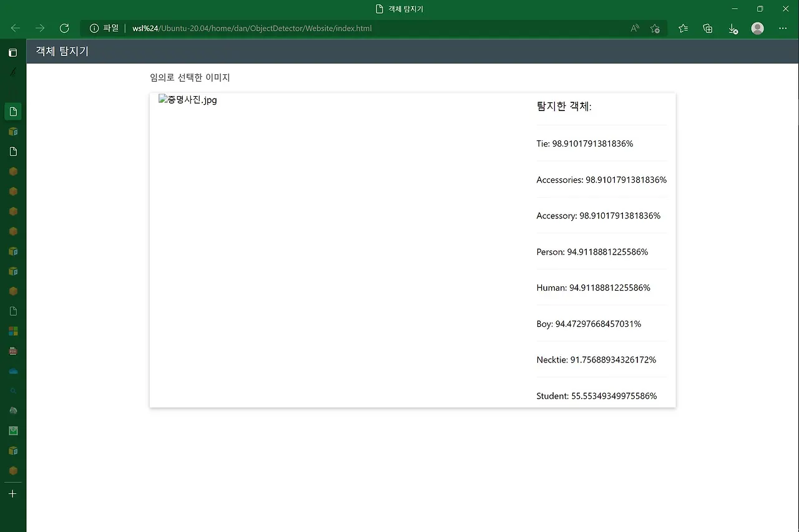The width and height of the screenshot is (799, 532).
Task: Click the broken 증명사진.jpg image placeholder
Action: click(x=188, y=99)
